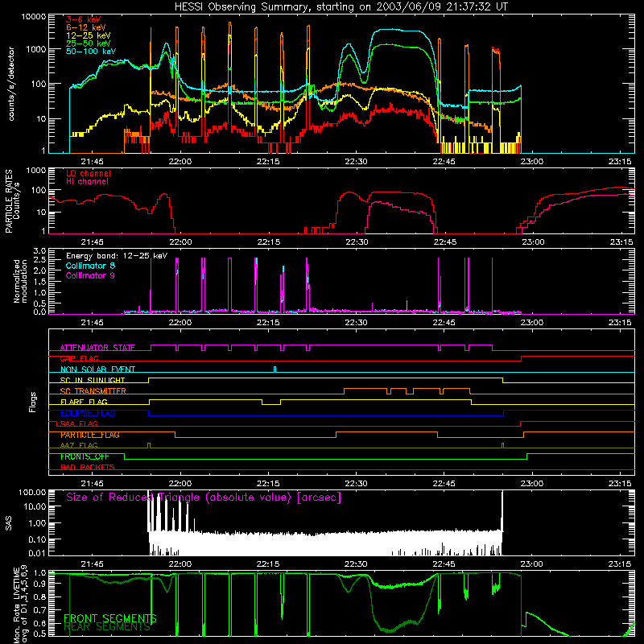
Task: Click the SC_TRANSMITTER flag label
Action: [x=93, y=391]
